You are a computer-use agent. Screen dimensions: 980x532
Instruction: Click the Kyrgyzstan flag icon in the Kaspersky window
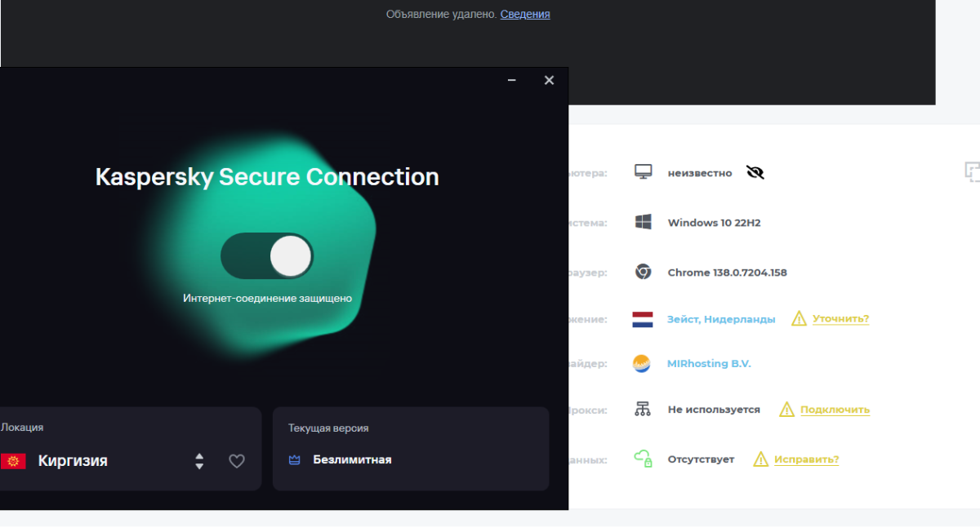[13, 461]
